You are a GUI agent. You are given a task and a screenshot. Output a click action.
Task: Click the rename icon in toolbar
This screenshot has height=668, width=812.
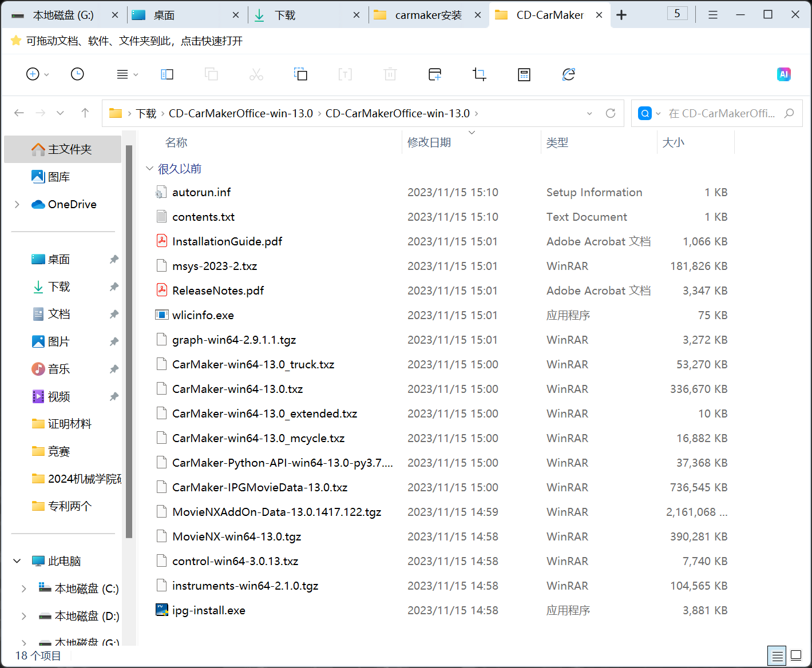coord(345,74)
